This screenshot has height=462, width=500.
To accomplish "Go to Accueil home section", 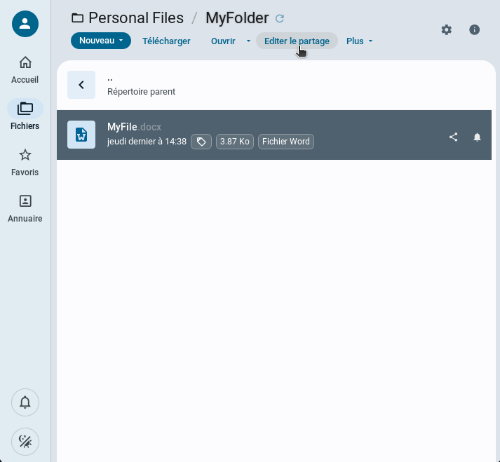I will (25, 70).
